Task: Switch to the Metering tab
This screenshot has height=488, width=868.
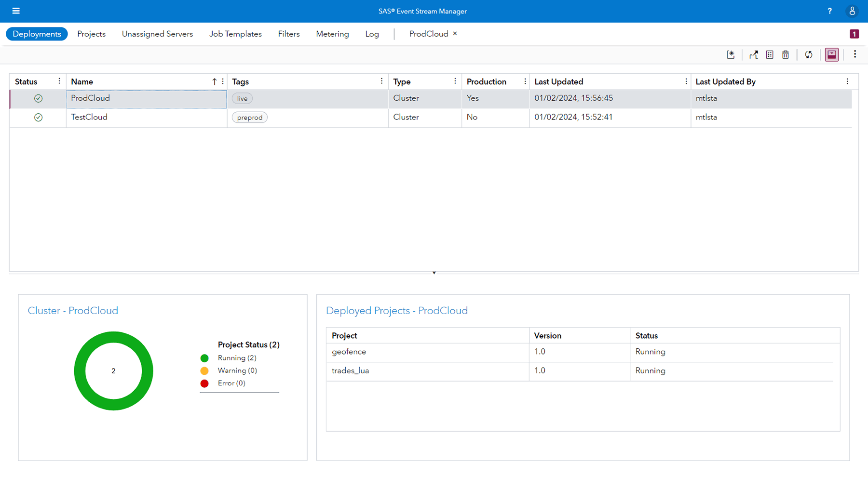Action: (x=332, y=34)
